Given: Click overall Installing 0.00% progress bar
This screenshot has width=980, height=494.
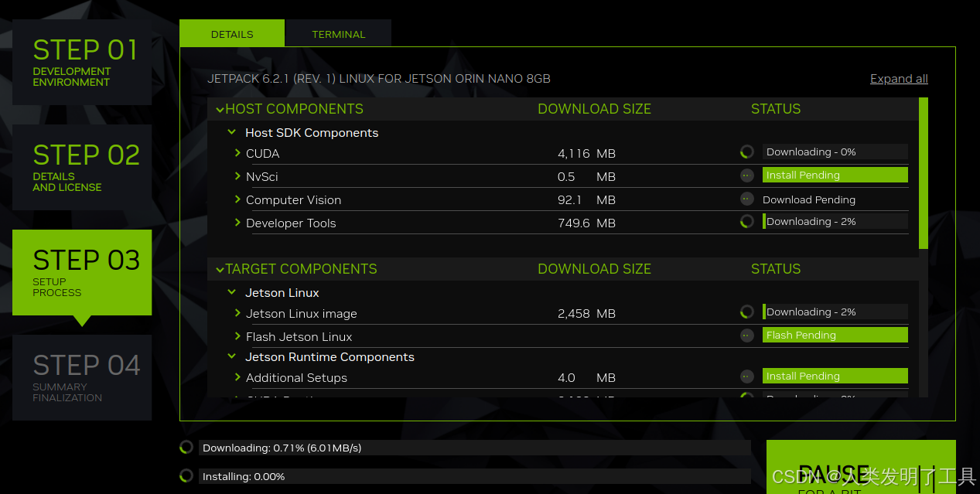Looking at the screenshot, I should (x=475, y=476).
